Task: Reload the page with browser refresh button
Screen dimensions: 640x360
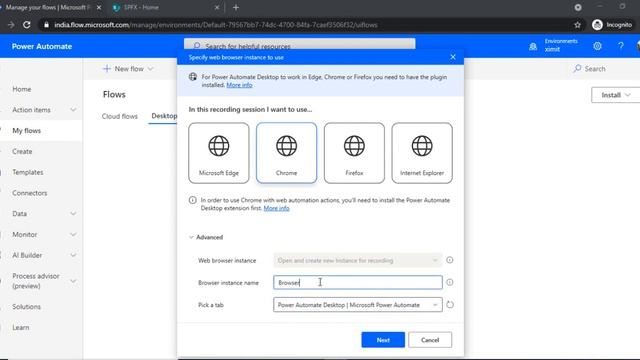Action: (x=27, y=25)
